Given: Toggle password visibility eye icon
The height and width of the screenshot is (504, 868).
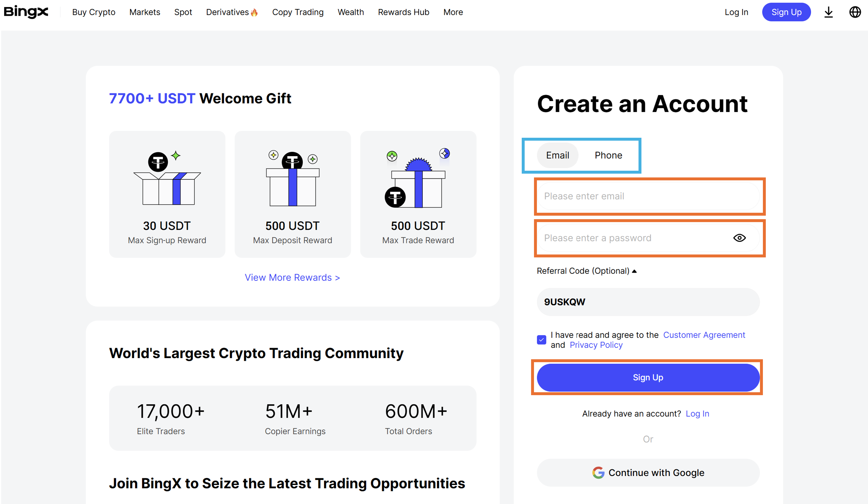Looking at the screenshot, I should 739,238.
